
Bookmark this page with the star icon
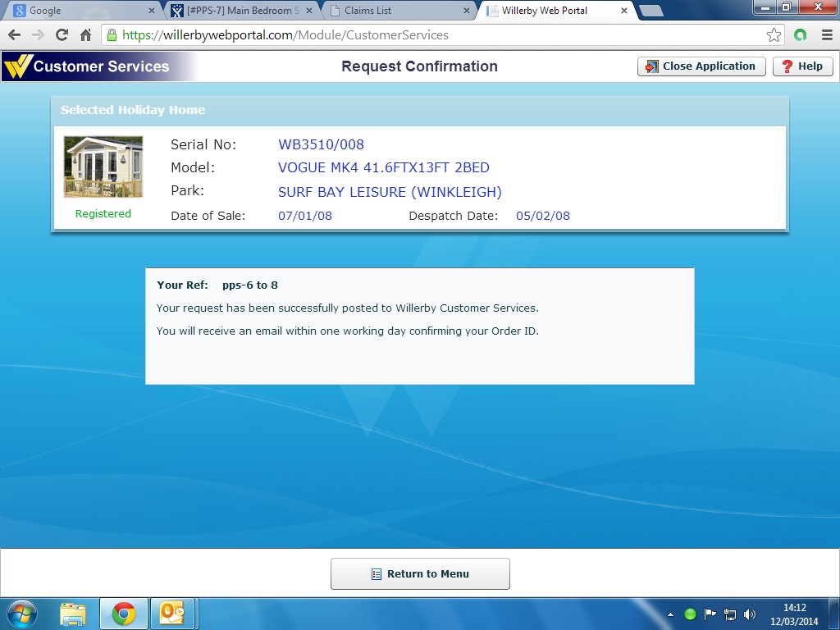pos(774,35)
